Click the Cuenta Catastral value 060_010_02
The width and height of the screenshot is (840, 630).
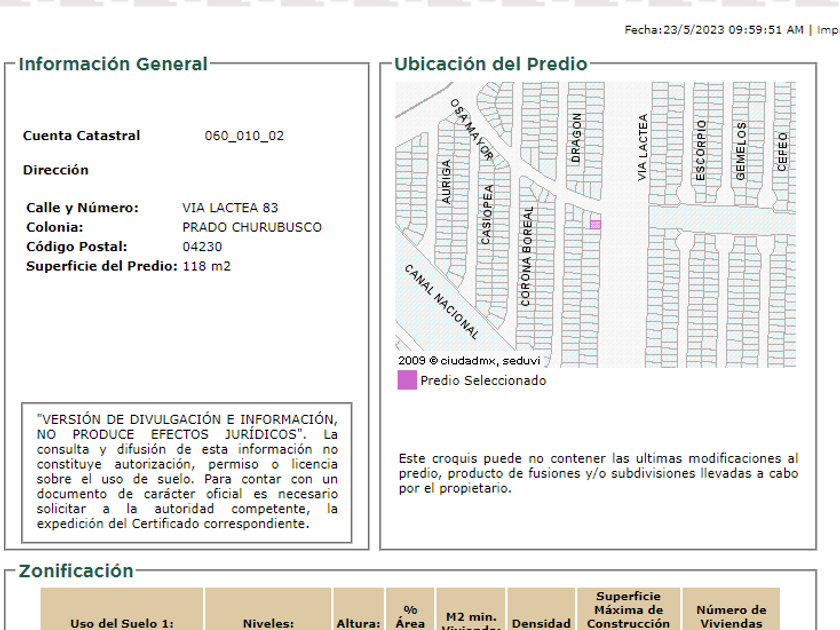tap(244, 136)
